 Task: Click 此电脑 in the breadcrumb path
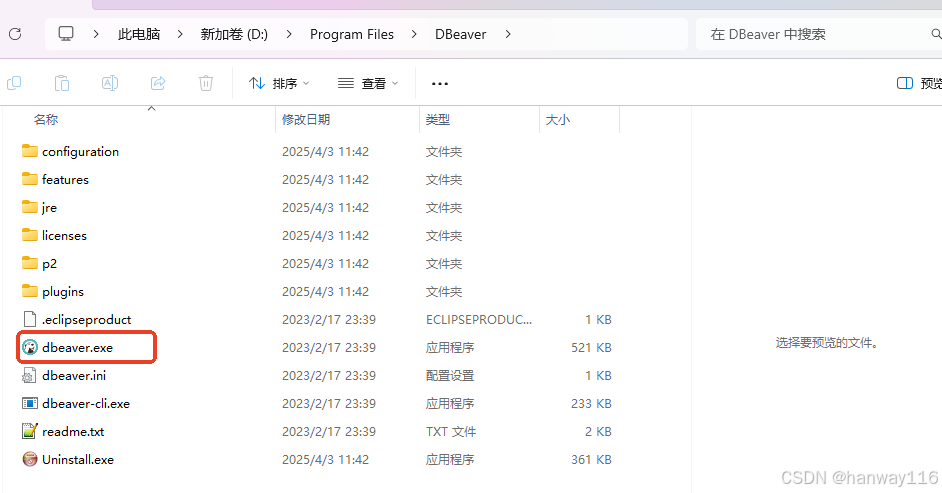pyautogui.click(x=139, y=34)
